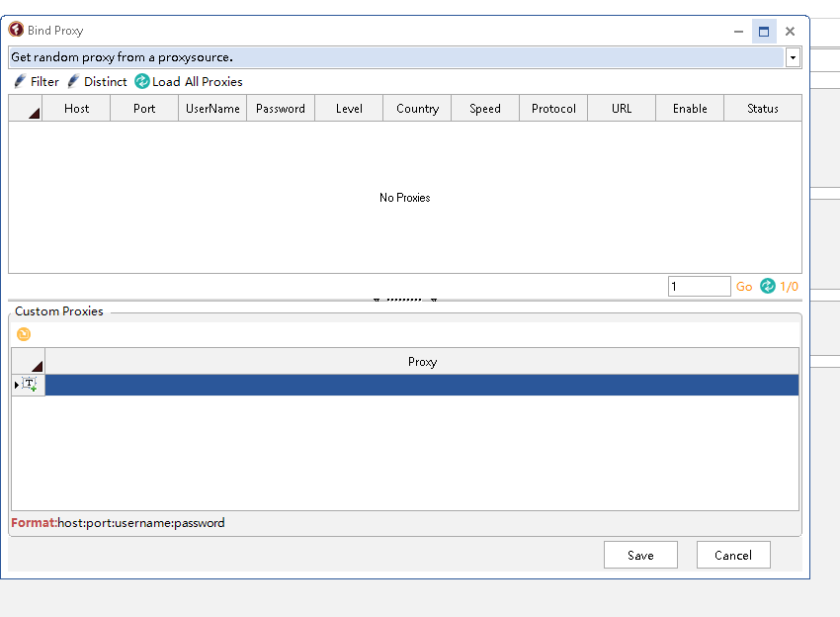Image resolution: width=840 pixels, height=617 pixels.
Task: Click the orange Go link
Action: 744,287
